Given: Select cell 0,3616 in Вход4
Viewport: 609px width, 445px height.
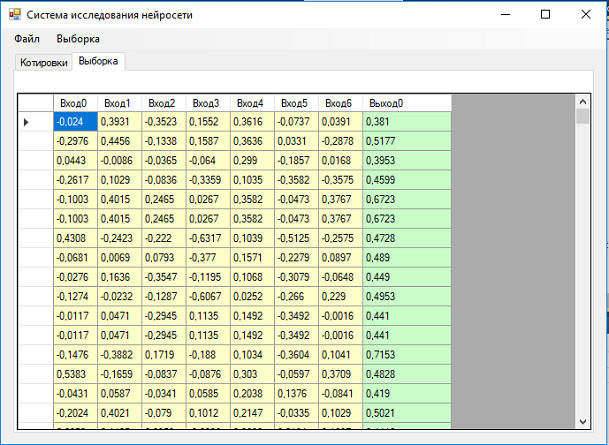Looking at the screenshot, I should click(x=252, y=122).
